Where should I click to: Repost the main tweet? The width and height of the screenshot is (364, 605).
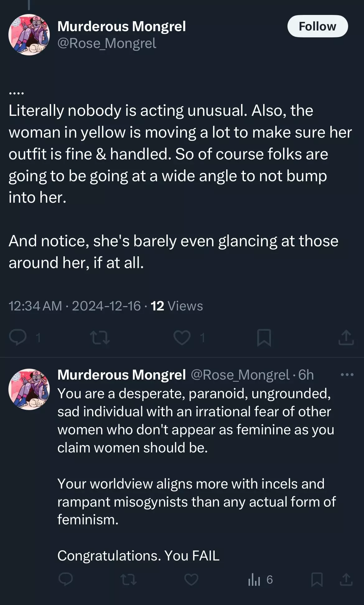(100, 338)
